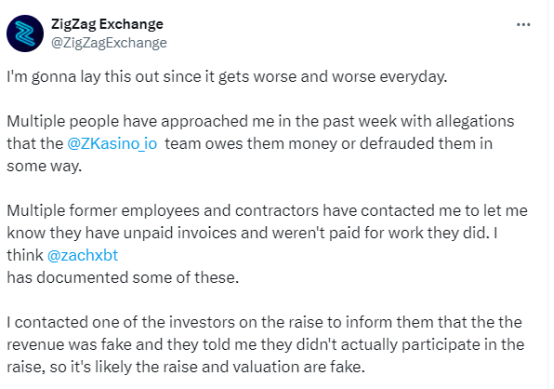The image size is (554, 389).
Task: Click the sentence starting "I'm gonna lay this out"
Action: click(227, 77)
